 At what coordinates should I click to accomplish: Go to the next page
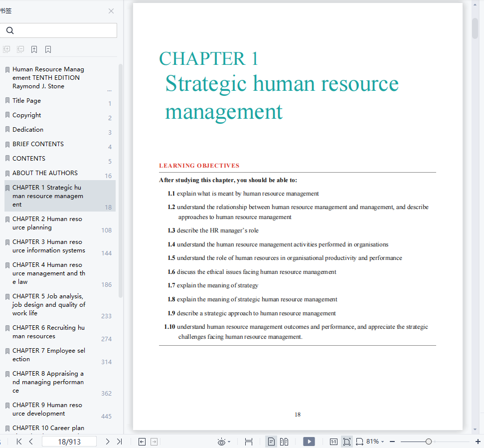click(x=108, y=442)
